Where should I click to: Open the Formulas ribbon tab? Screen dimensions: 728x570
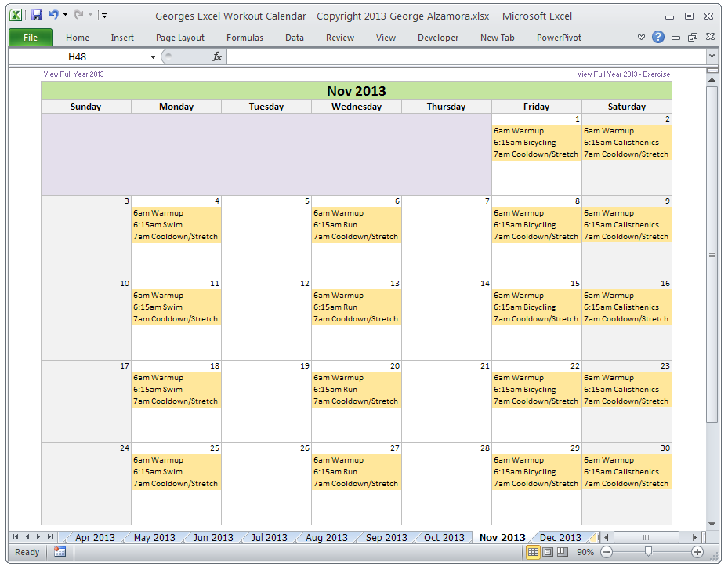click(244, 38)
